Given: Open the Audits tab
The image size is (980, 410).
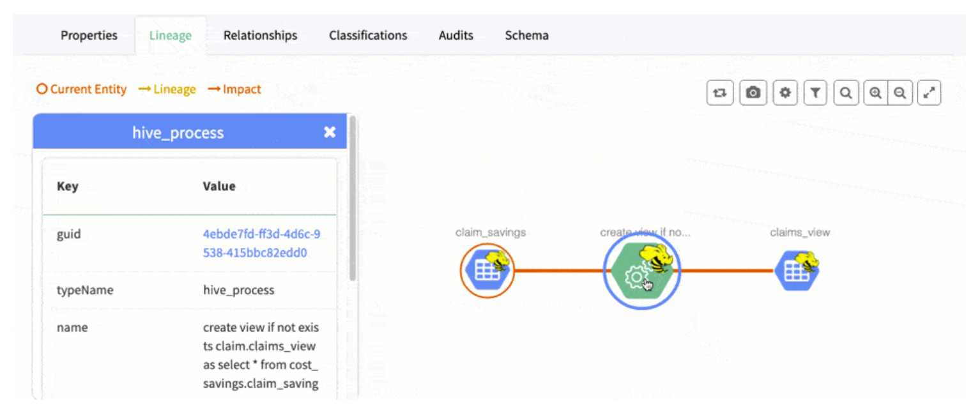Looking at the screenshot, I should point(456,36).
